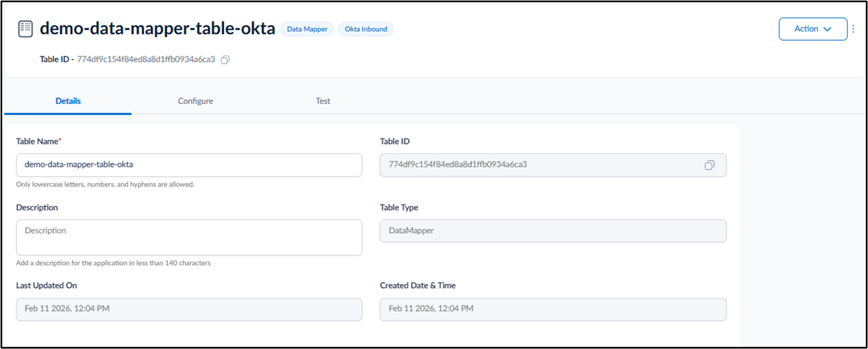
Task: Click the Created Date & Time field
Action: pos(553,309)
